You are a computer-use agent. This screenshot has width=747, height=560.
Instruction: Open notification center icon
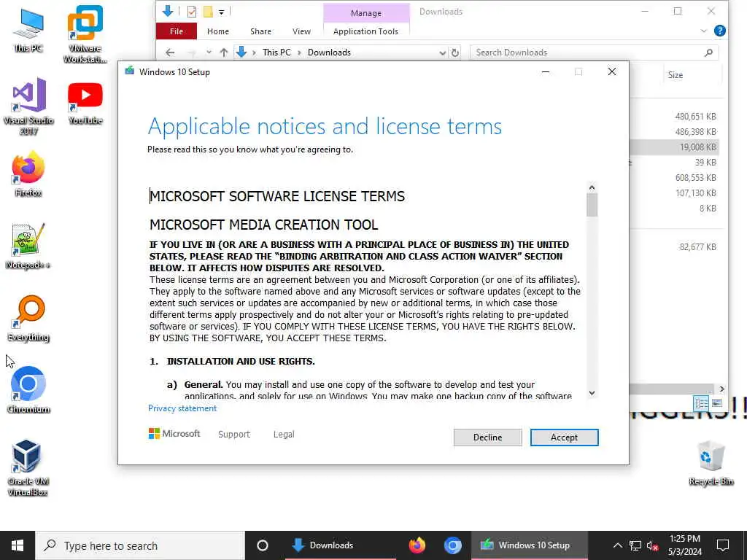pyautogui.click(x=723, y=545)
